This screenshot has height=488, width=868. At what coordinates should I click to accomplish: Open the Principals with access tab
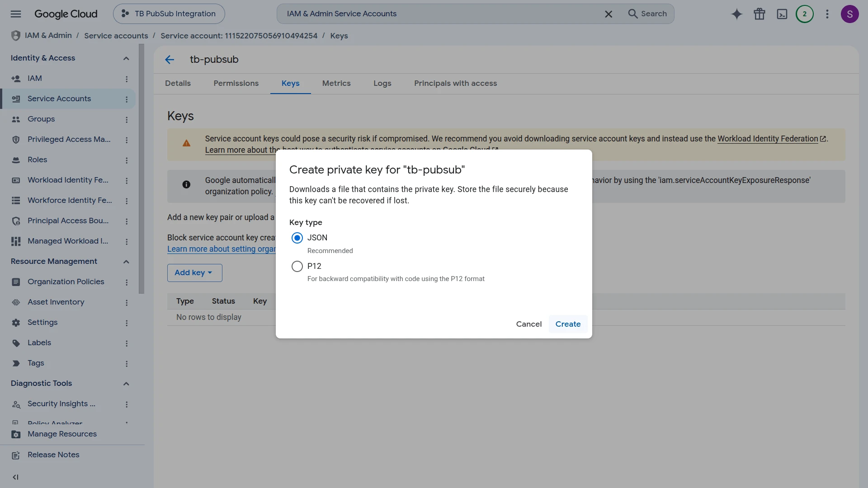(x=455, y=84)
